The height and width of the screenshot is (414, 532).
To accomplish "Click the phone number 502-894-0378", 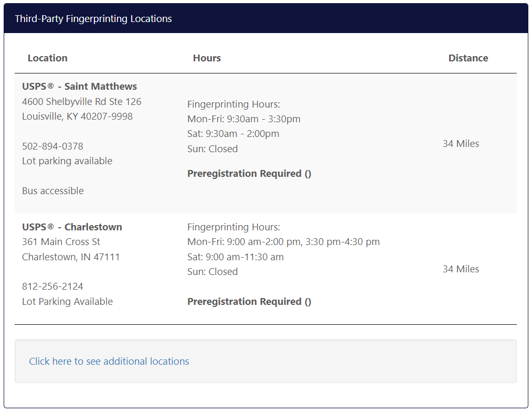I will tap(52, 146).
